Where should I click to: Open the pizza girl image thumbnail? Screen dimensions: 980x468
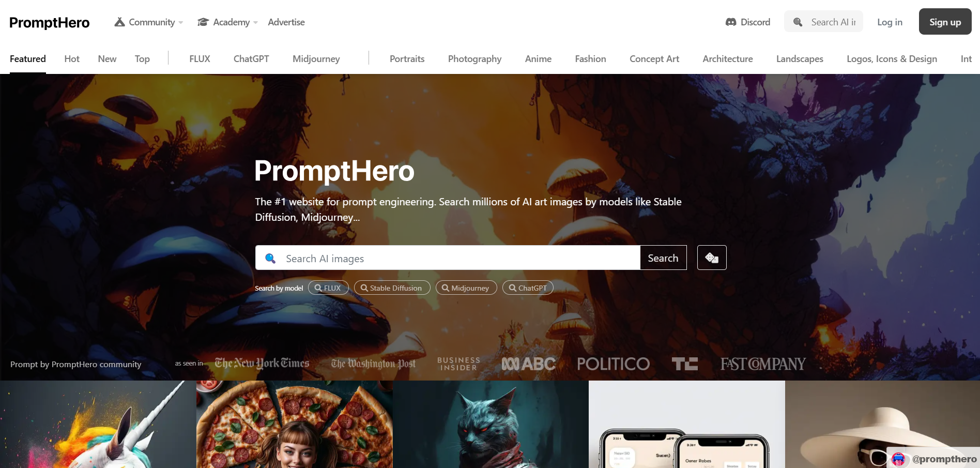(294, 425)
